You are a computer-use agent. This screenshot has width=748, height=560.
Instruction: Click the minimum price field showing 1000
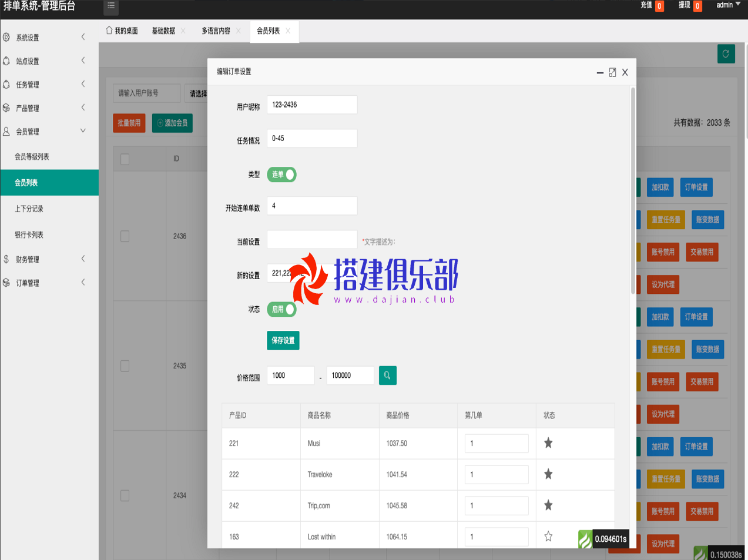point(291,375)
